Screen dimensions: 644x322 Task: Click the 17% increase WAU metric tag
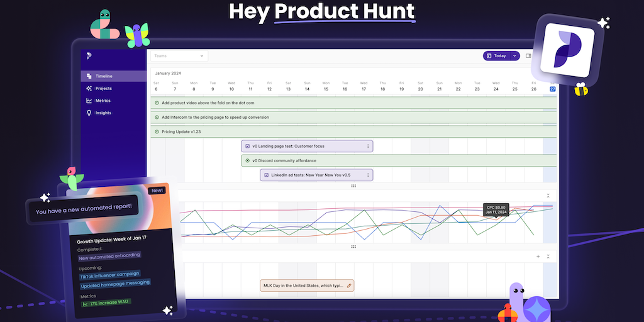pos(106,304)
